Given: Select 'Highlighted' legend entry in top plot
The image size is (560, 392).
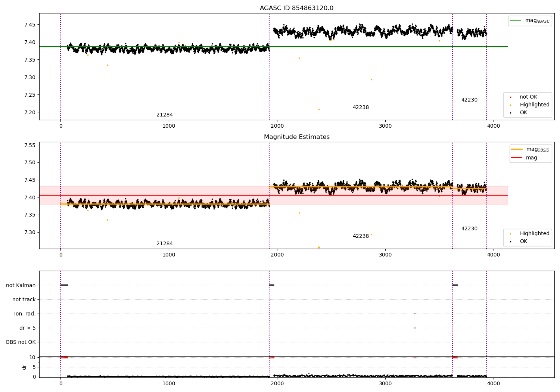Looking at the screenshot, I should (530, 105).
